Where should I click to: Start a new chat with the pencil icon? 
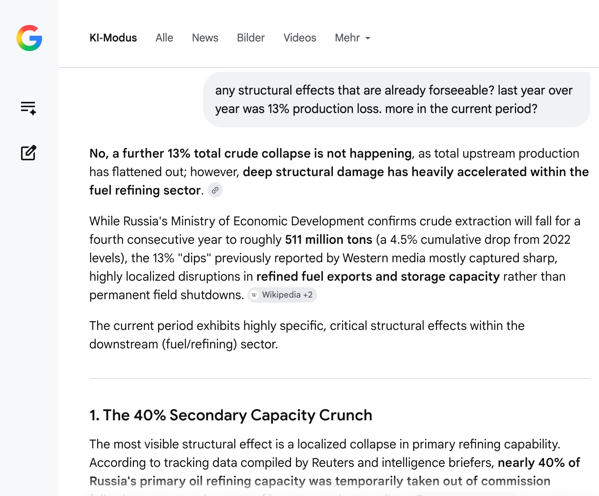pos(28,153)
